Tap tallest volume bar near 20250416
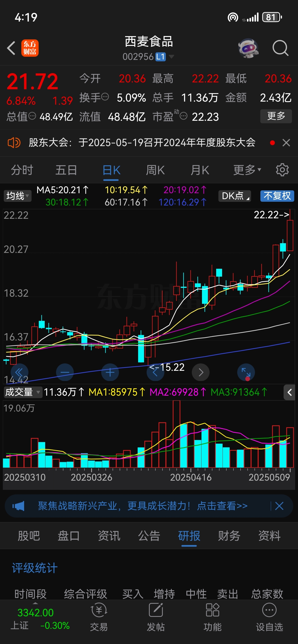This screenshot has width=298, height=644. (x=176, y=434)
